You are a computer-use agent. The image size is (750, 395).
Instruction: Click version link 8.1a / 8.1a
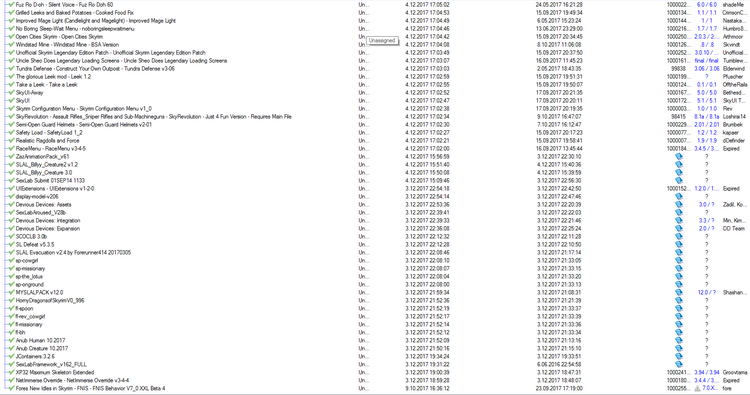pos(706,117)
